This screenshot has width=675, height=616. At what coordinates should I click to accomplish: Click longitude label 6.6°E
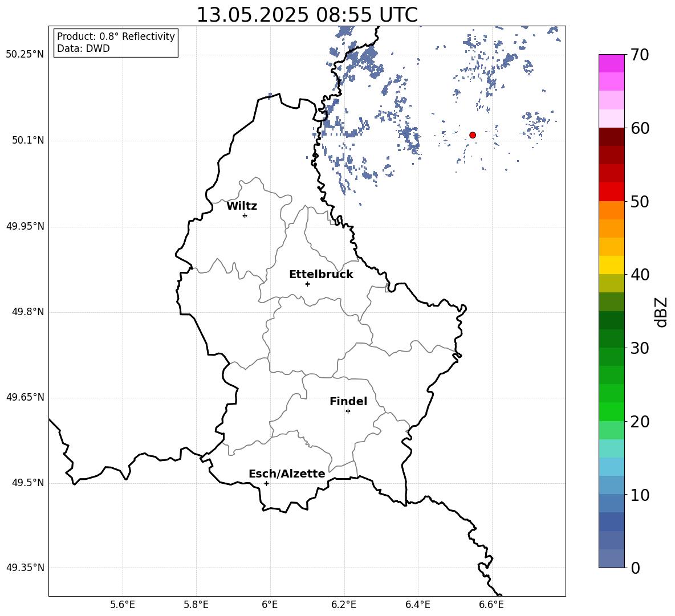(x=491, y=605)
